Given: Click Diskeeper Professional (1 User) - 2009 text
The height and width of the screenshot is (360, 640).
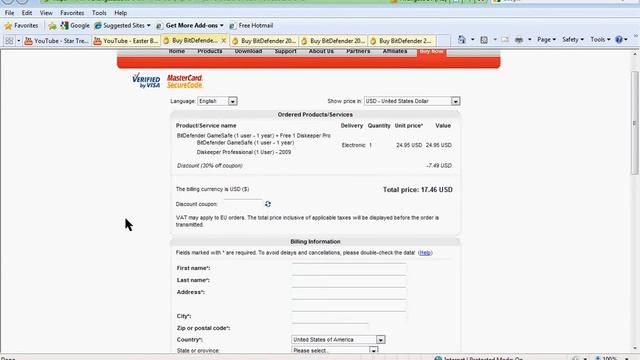Looking at the screenshot, I should [244, 152].
